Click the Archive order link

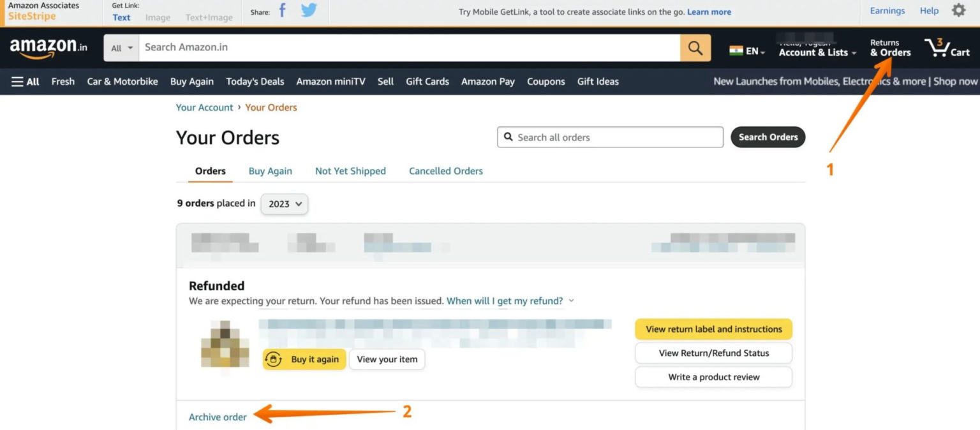(218, 417)
